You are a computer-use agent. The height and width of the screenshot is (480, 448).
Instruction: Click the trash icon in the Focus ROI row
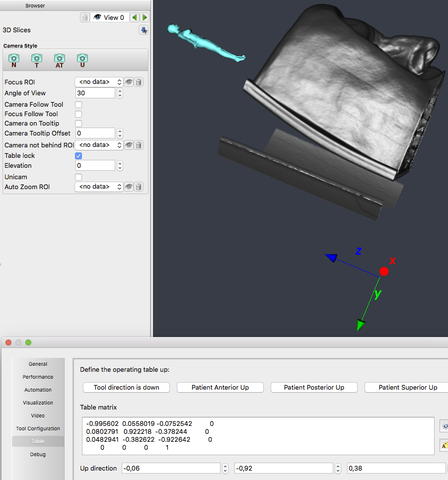139,82
